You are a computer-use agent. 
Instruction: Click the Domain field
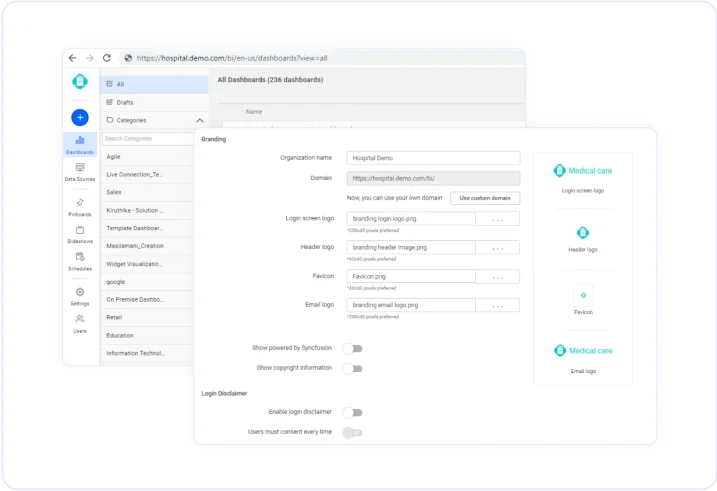coord(433,178)
